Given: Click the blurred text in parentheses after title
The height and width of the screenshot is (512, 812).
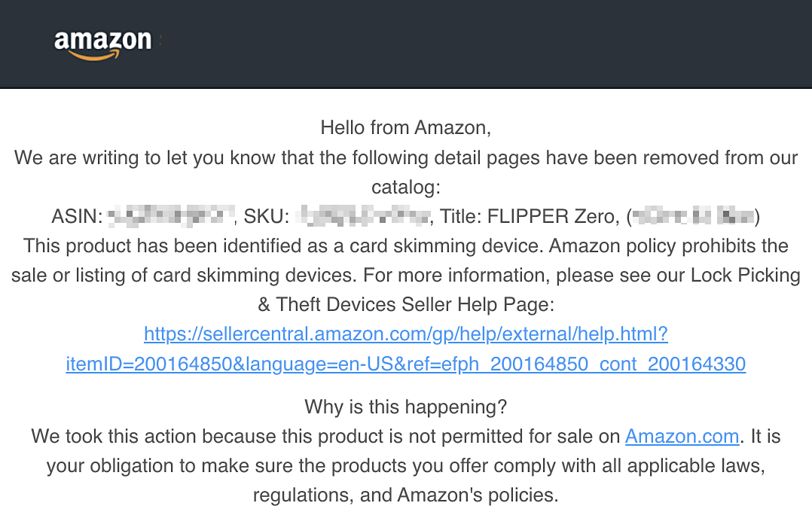Looking at the screenshot, I should [693, 217].
